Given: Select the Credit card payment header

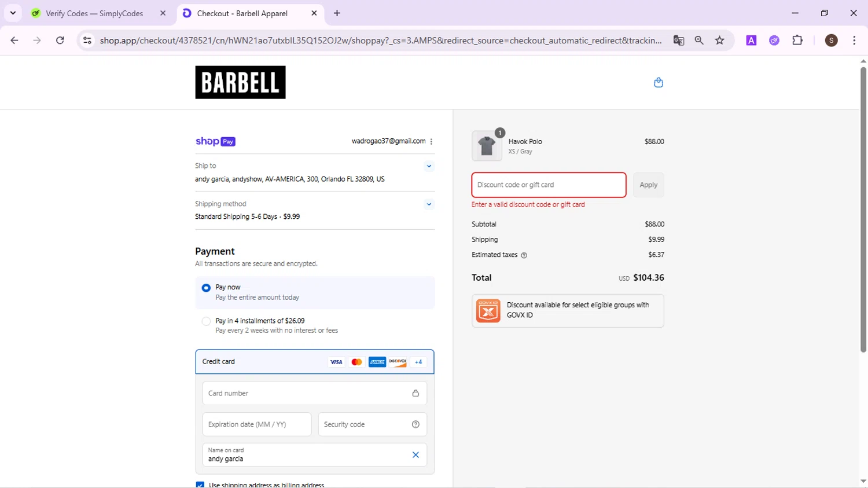Looking at the screenshot, I should [x=315, y=362].
